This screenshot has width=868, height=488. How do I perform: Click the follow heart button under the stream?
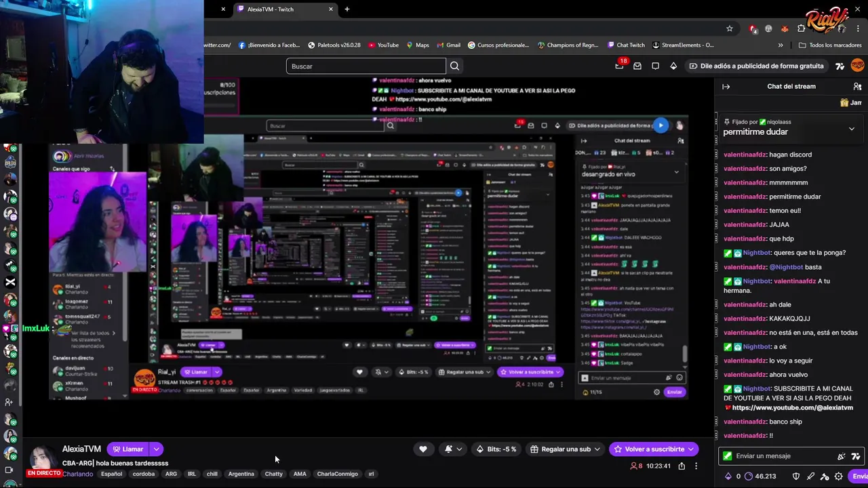(423, 449)
